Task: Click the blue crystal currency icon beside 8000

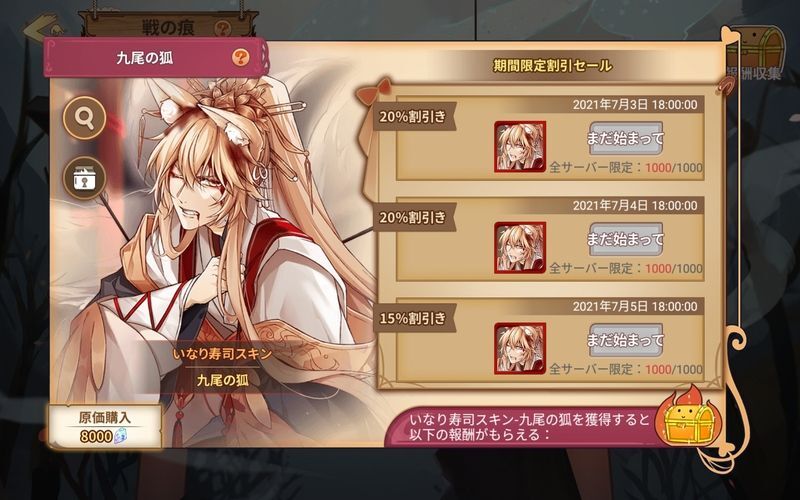Action: pyautogui.click(x=119, y=436)
